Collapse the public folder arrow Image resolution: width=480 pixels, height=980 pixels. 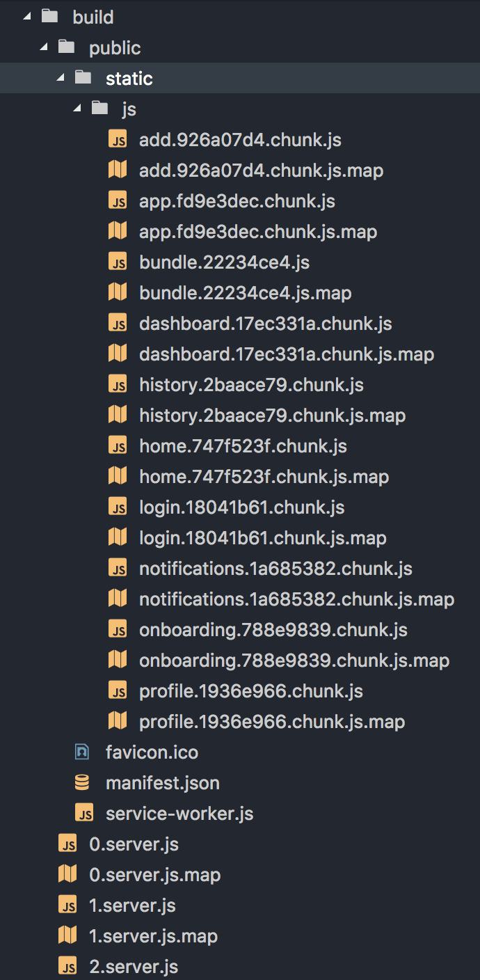(x=44, y=47)
